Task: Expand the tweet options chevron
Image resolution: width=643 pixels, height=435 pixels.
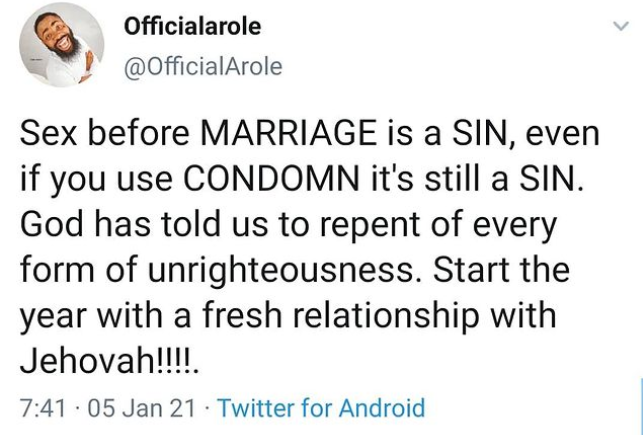Action: click(621, 26)
